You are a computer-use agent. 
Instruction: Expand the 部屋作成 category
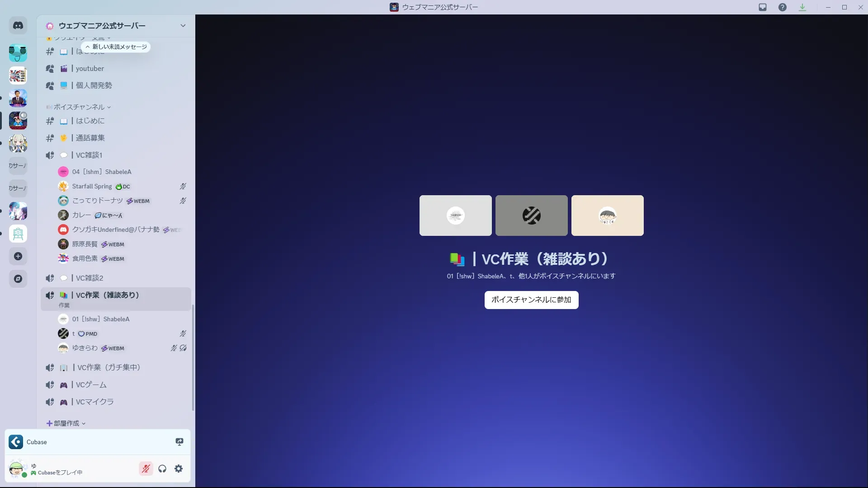(66, 423)
